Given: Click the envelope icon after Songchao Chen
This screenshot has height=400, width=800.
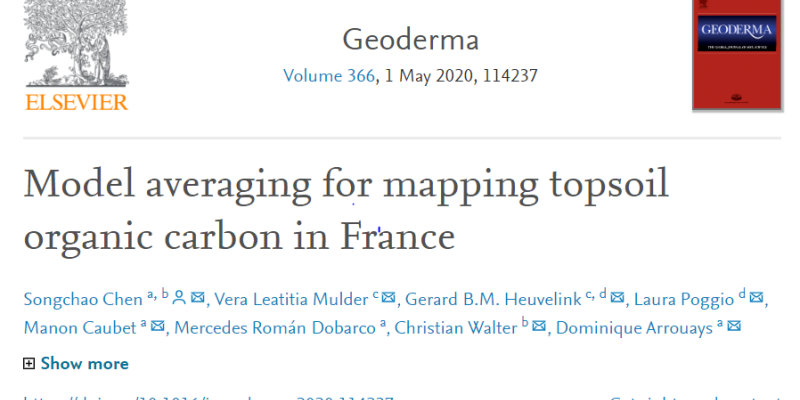Looking at the screenshot, I should pyautogui.click(x=198, y=297).
